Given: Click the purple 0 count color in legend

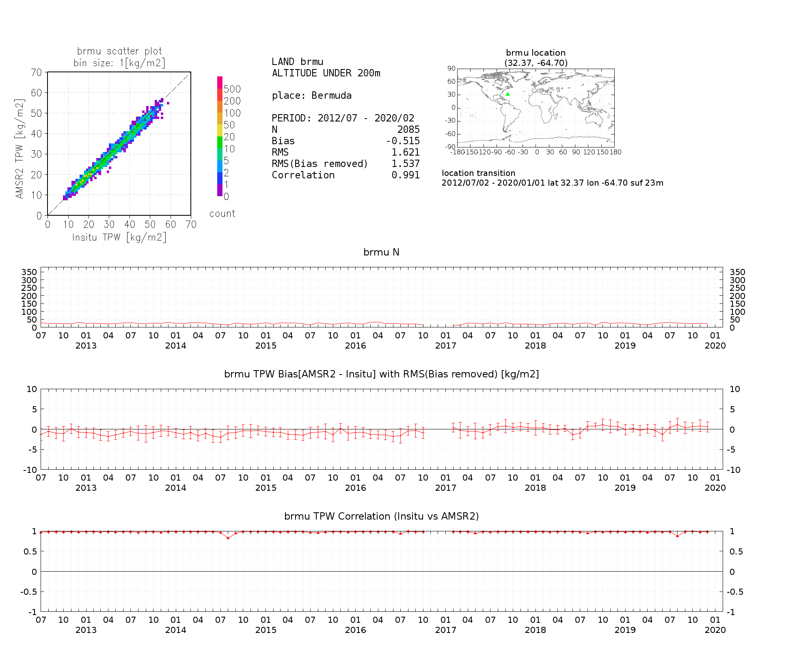Looking at the screenshot, I should pyautogui.click(x=220, y=190).
